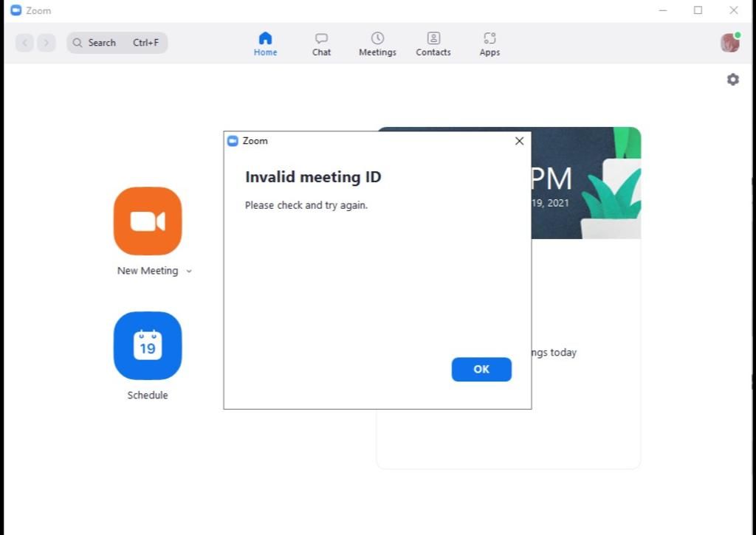Viewport: 756px width, 535px height.
Task: Click the plant banner image on clock card
Action: 585,183
